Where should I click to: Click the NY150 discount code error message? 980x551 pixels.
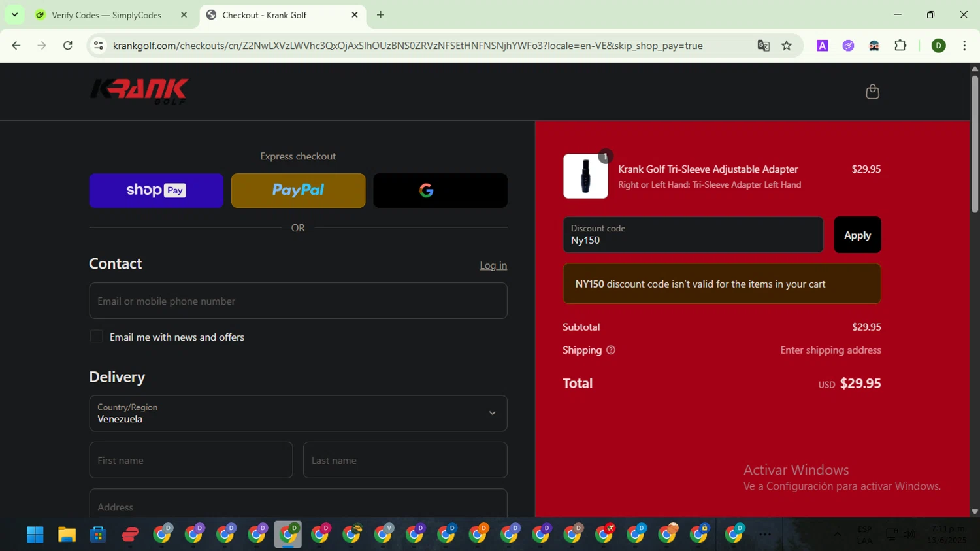point(722,284)
